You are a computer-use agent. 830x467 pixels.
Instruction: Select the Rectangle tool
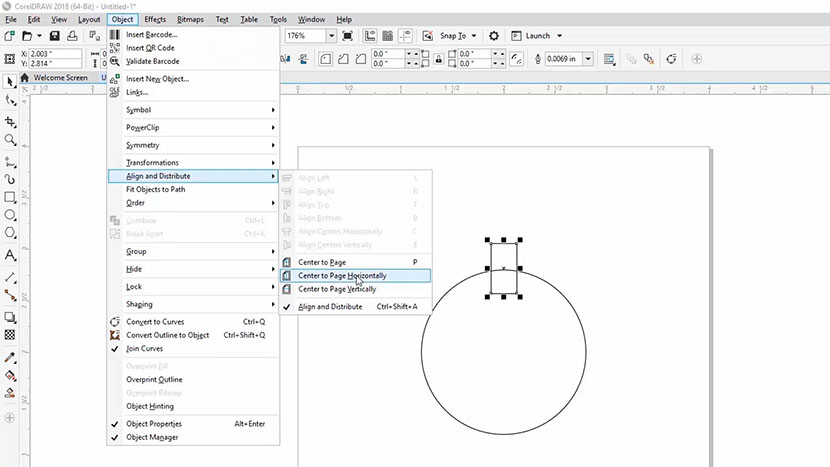click(10, 197)
